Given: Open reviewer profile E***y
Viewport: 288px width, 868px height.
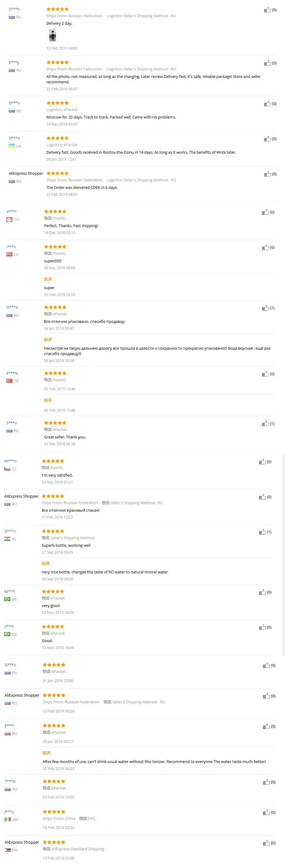Looking at the screenshot, I should [x=14, y=62].
